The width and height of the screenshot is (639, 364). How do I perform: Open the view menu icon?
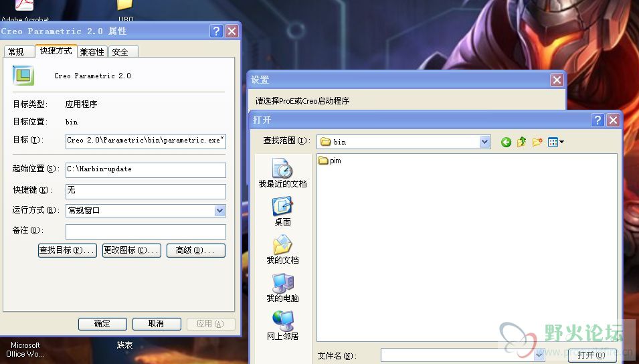click(x=556, y=142)
